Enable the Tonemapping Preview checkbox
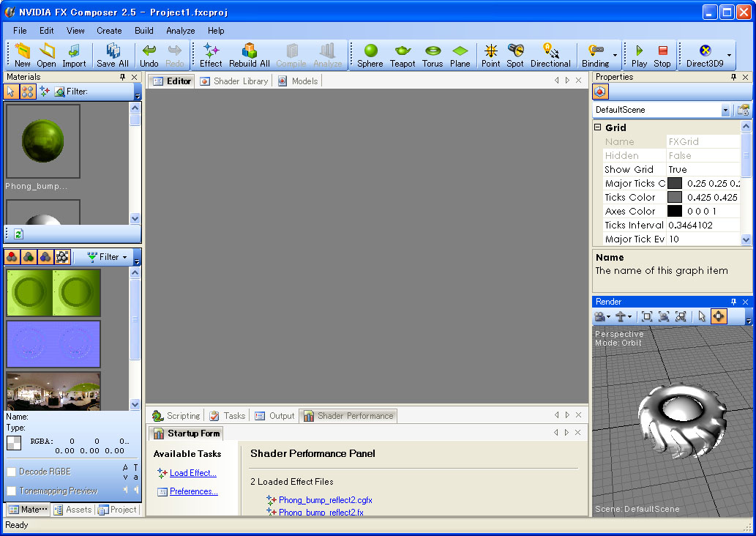Viewport: 756px width, 536px height. pos(12,491)
